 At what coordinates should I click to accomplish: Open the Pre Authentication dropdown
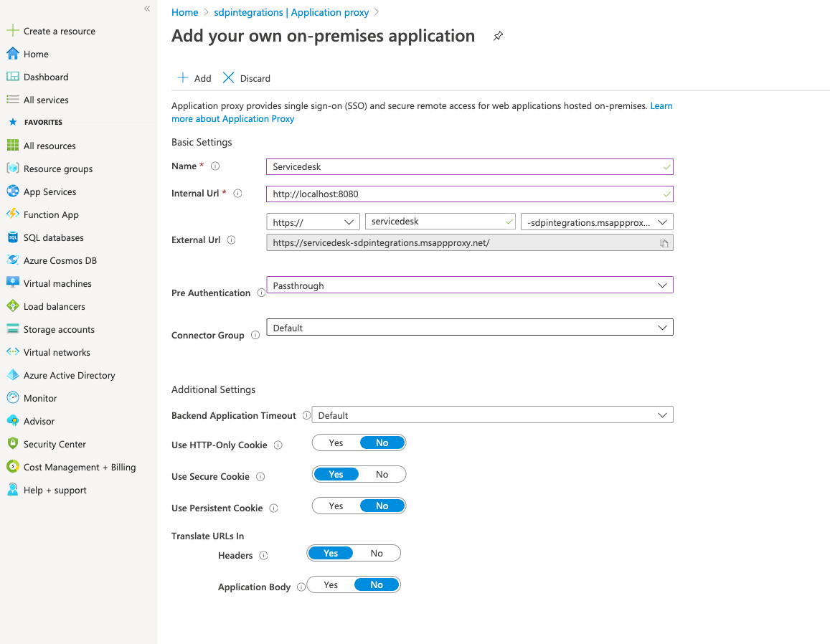click(469, 285)
